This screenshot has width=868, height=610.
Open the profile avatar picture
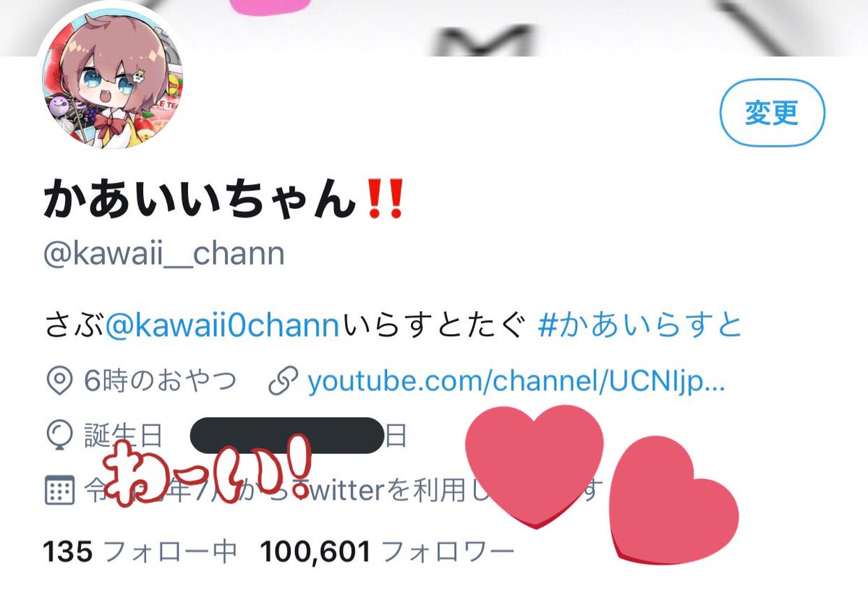(x=109, y=81)
